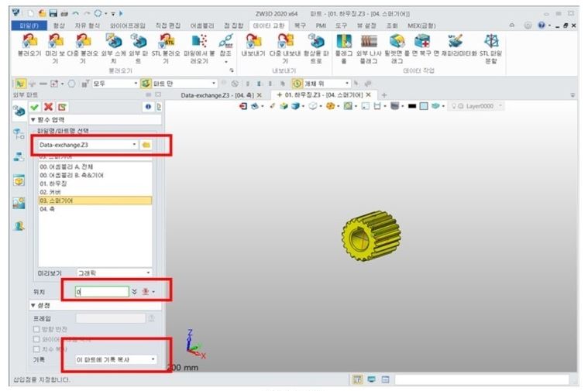This screenshot has height=391, width=588.
Task: Toggle the 와이어 checkbox under 설정
Action: click(x=36, y=339)
